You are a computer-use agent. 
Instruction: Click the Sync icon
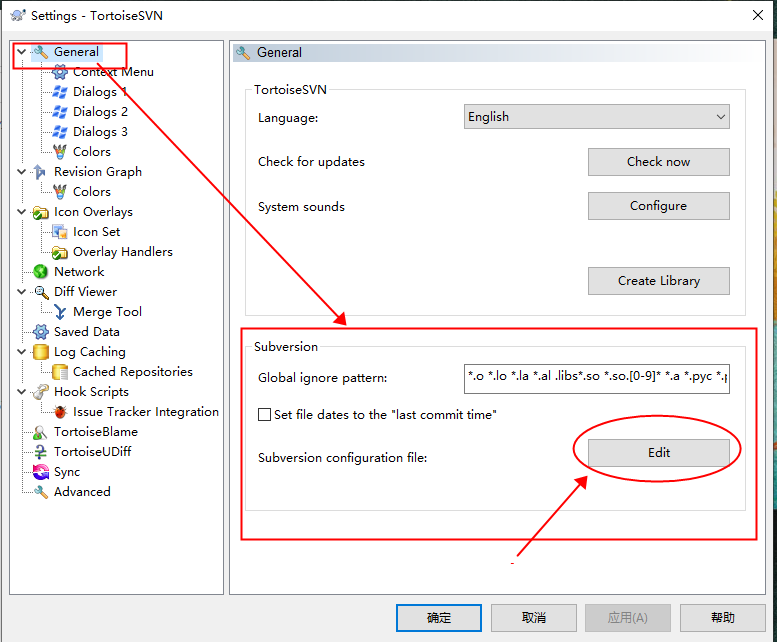pos(41,472)
